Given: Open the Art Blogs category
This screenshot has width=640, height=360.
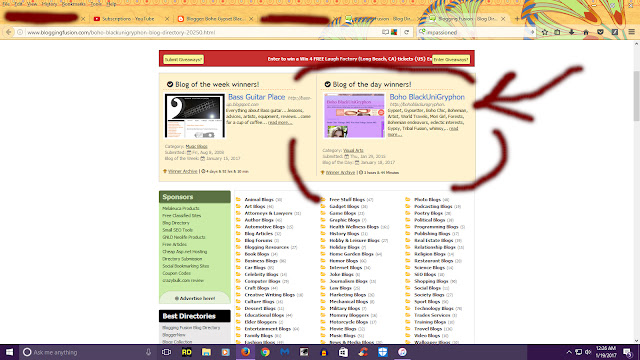Looking at the screenshot, I should point(255,207).
